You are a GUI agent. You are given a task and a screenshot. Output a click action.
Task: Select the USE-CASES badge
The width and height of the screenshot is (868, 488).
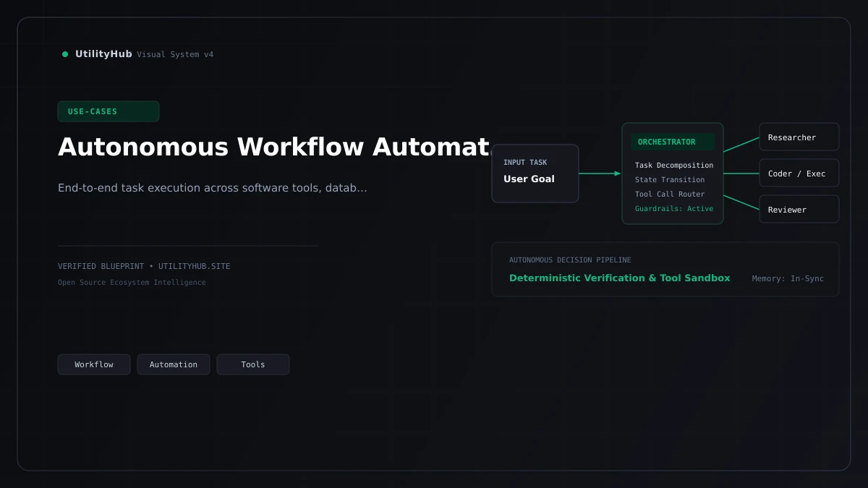click(109, 111)
